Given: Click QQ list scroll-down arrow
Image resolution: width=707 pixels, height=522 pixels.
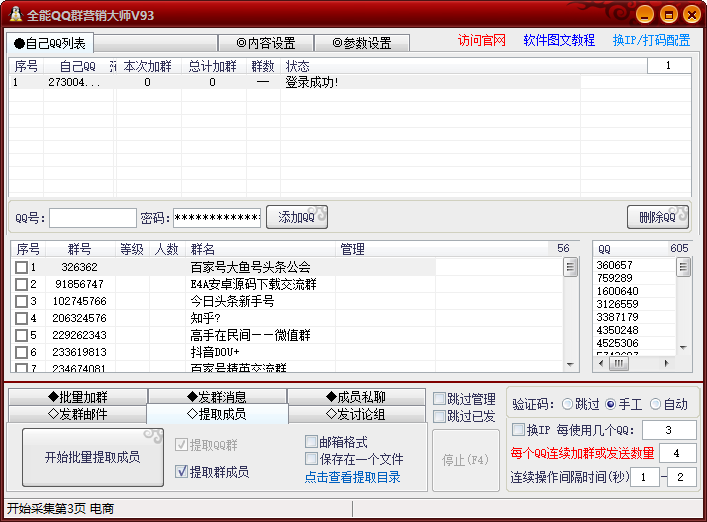Looking at the screenshot, I should click(684, 348).
